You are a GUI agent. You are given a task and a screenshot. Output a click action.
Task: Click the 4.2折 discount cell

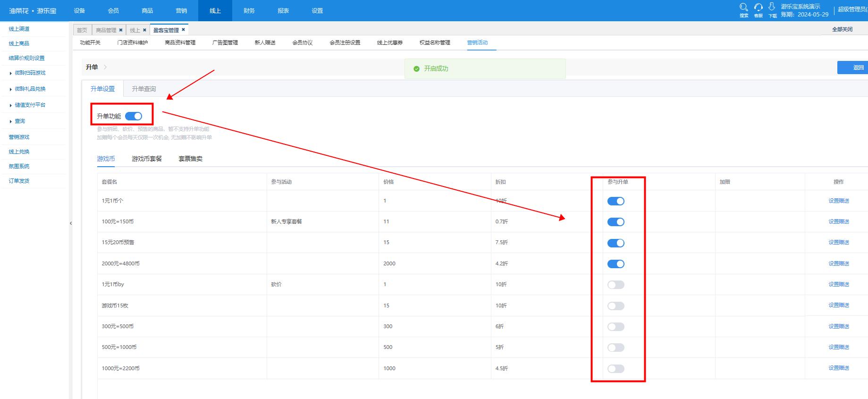pyautogui.click(x=502, y=263)
